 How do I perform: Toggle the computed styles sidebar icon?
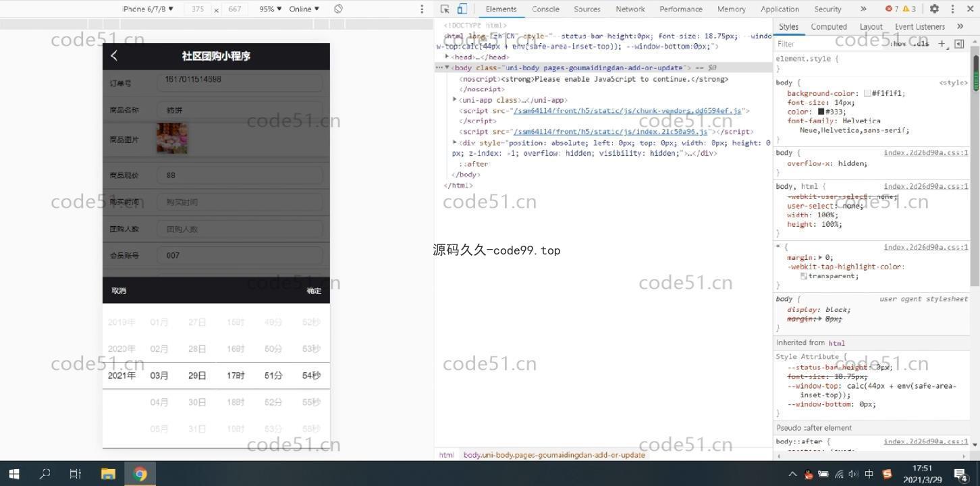(958, 44)
